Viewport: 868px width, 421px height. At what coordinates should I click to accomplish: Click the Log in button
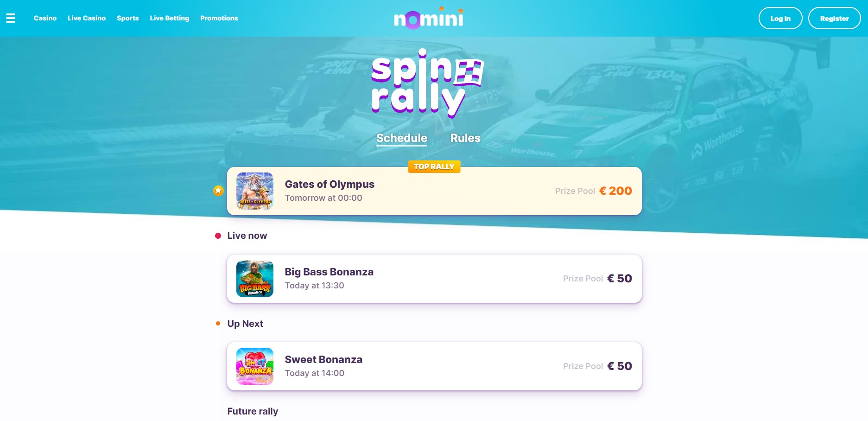click(x=780, y=18)
